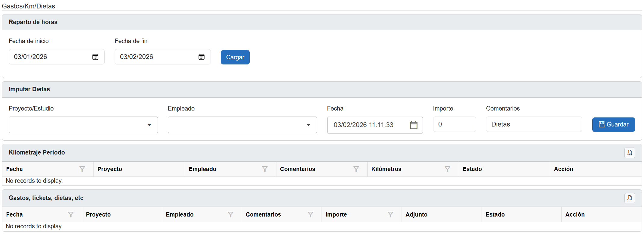Image resolution: width=644 pixels, height=234 pixels.
Task: Filter Gastos table by Importe column
Action: pyautogui.click(x=390, y=215)
